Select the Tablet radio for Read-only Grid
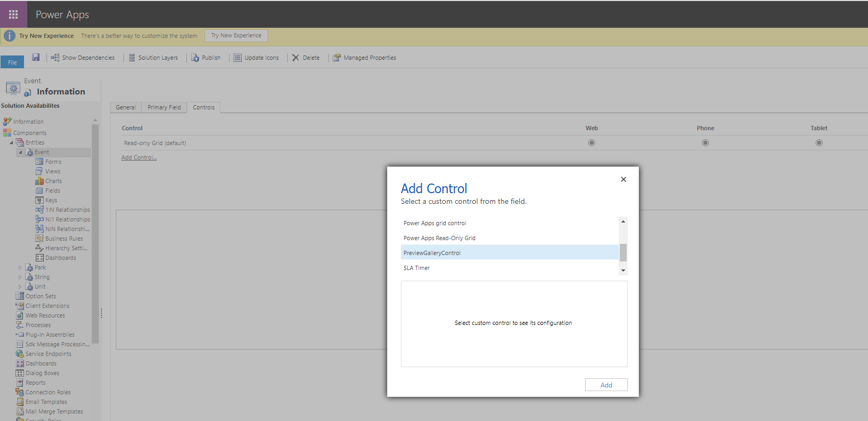This screenshot has height=421, width=868. [x=819, y=143]
